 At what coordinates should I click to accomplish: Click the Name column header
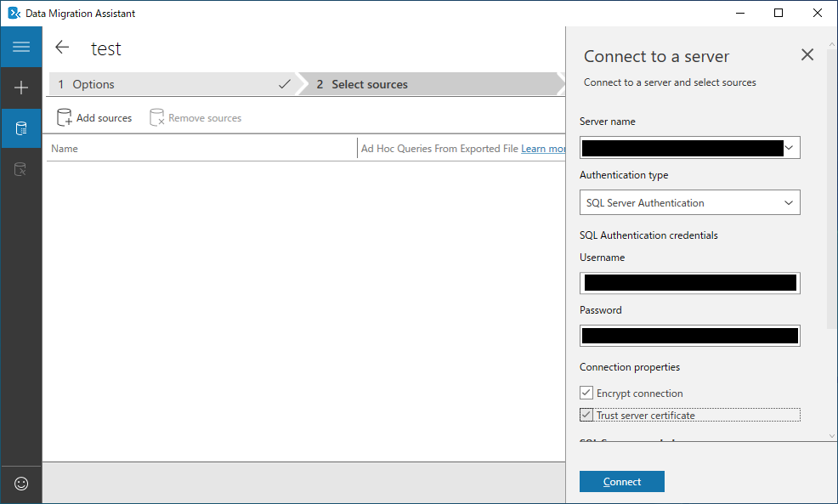(x=64, y=149)
